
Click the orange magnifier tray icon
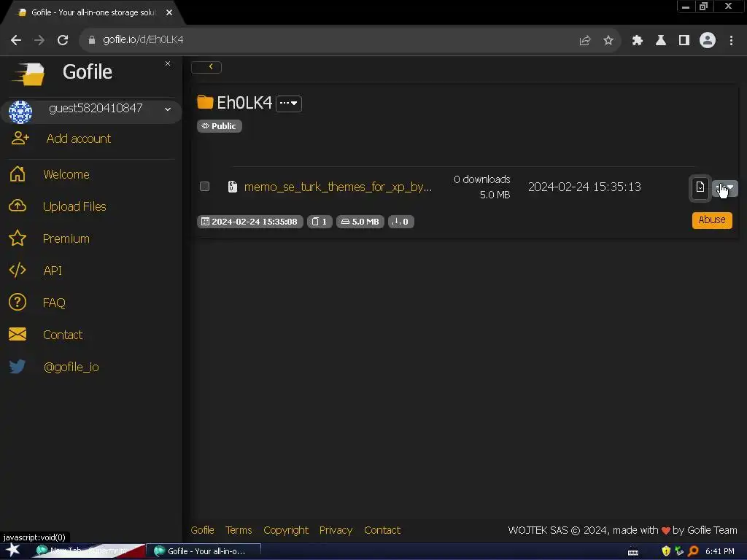(693, 551)
